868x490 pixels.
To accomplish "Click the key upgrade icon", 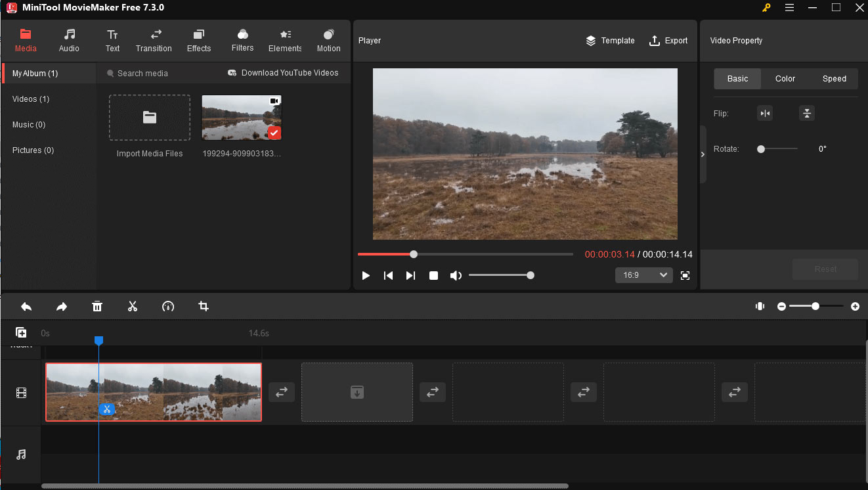I will [766, 8].
